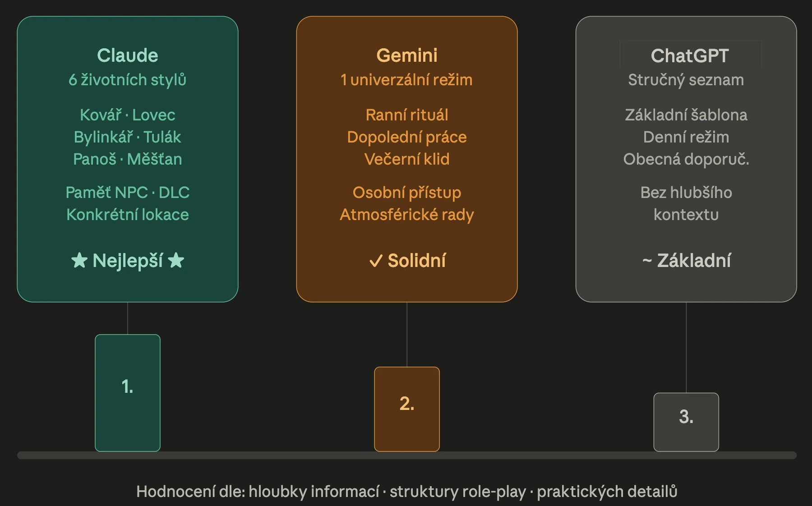The width and height of the screenshot is (812, 506).
Task: Click the checkmark beside Solidní
Action: coord(376,261)
